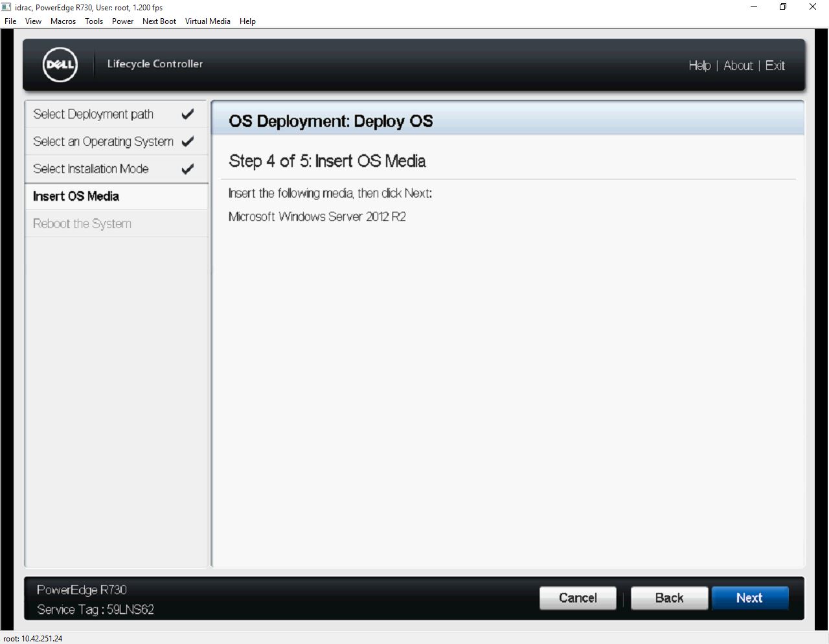Screen dimensions: 829x644
Task: Click the Help link in Lifecycle Controller header
Action: coord(699,65)
